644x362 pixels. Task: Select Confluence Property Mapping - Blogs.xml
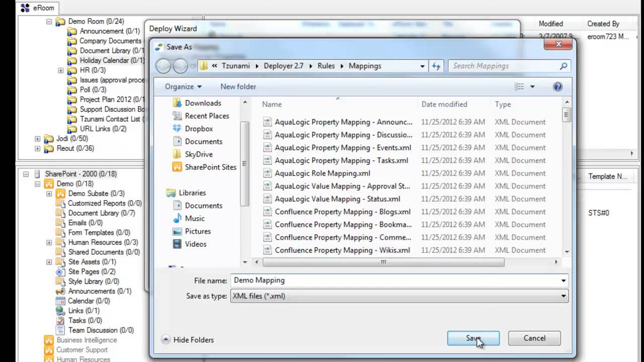tap(343, 212)
